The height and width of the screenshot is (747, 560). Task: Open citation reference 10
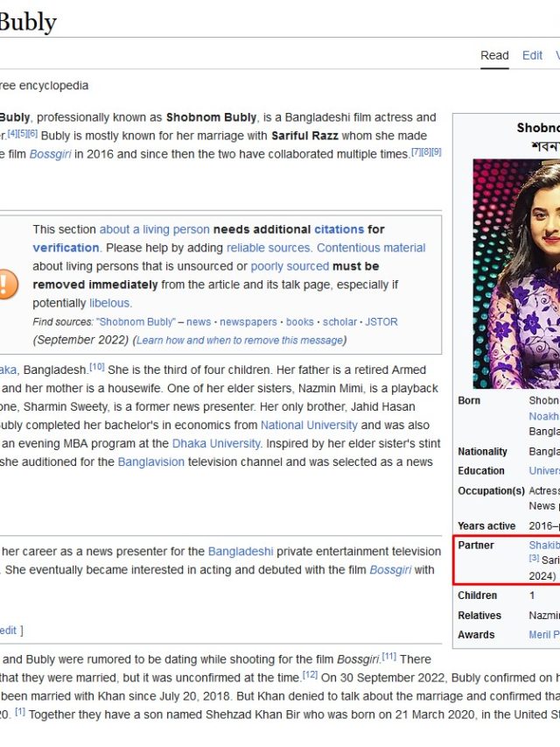click(x=96, y=367)
